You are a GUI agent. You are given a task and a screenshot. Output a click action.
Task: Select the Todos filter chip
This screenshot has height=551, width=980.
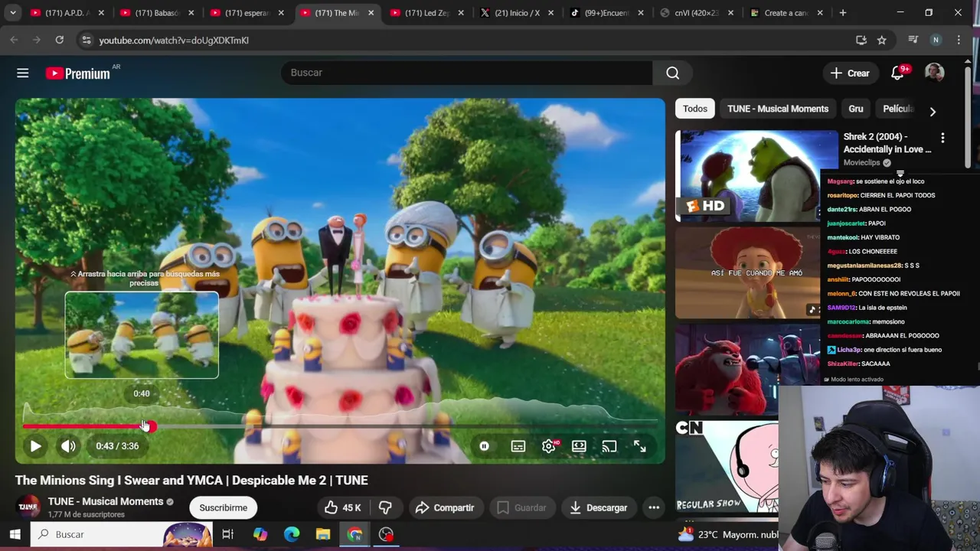[695, 109]
